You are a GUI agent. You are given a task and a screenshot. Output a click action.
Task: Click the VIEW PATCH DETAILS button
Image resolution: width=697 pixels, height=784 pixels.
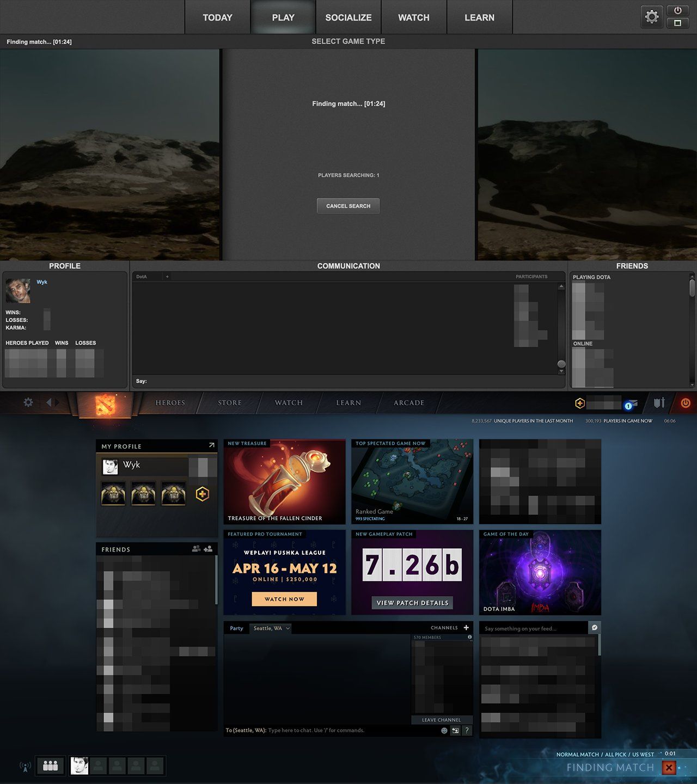click(x=412, y=603)
